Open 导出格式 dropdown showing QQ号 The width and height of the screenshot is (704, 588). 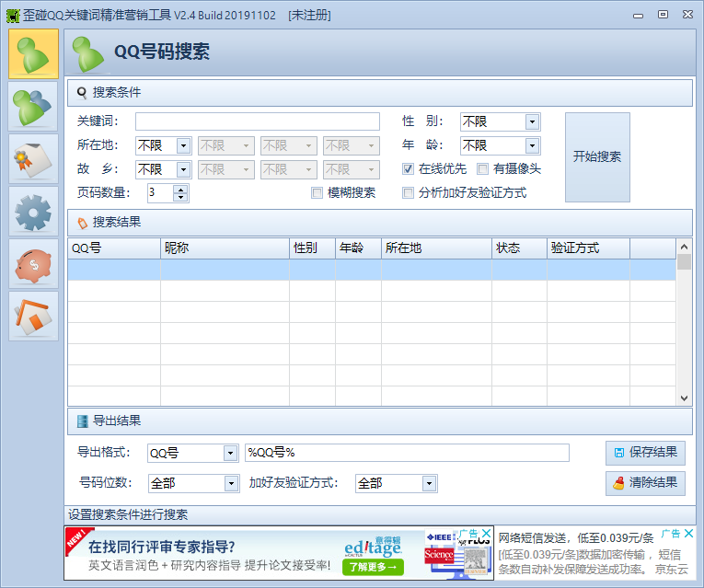(230, 453)
